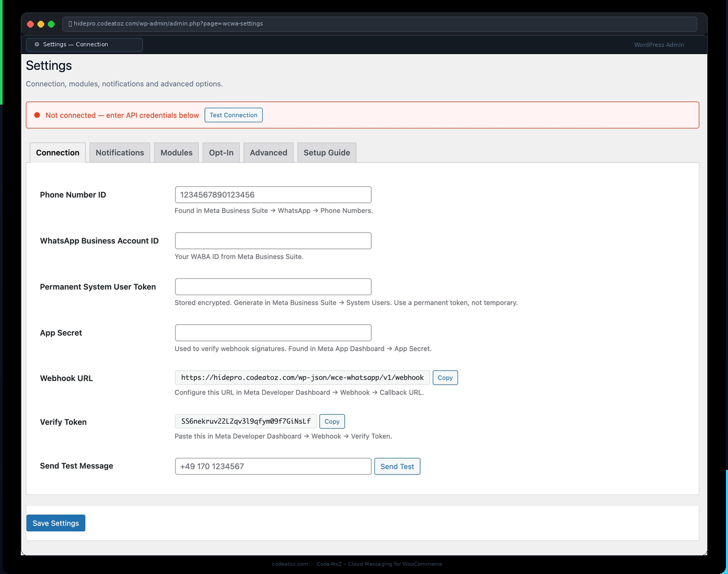Click the verify token code value
Viewport: 728px width, 574px height.
coord(246,422)
